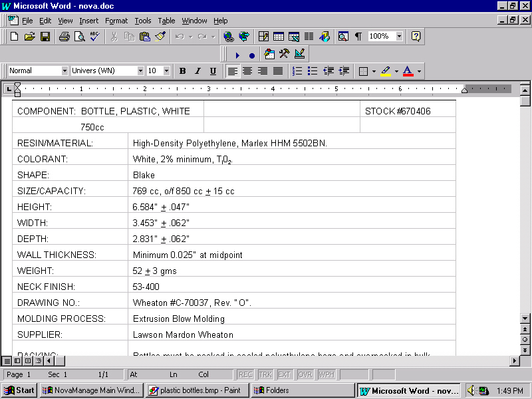The height and width of the screenshot is (399, 532).
Task: Toggle Italic formatting
Action: coord(198,71)
